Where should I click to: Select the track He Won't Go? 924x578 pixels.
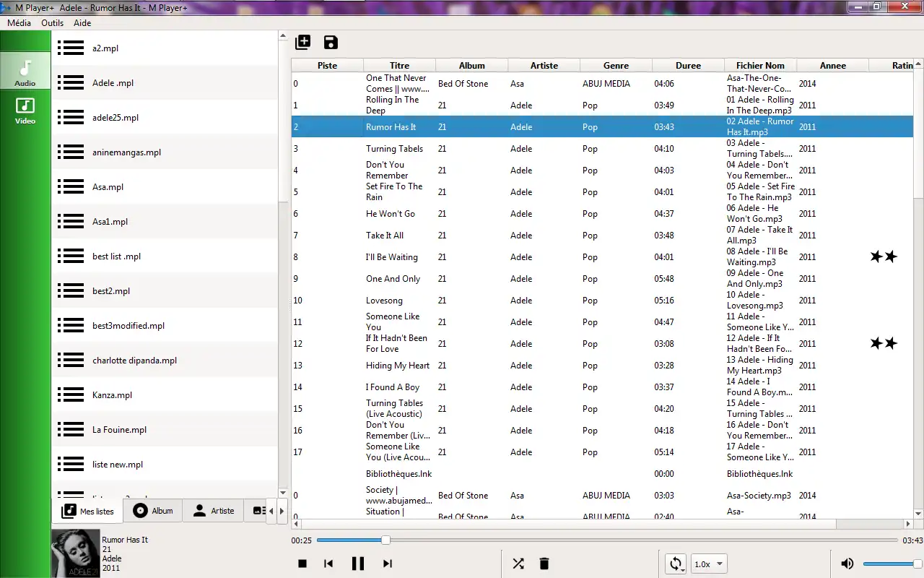[x=602, y=213]
